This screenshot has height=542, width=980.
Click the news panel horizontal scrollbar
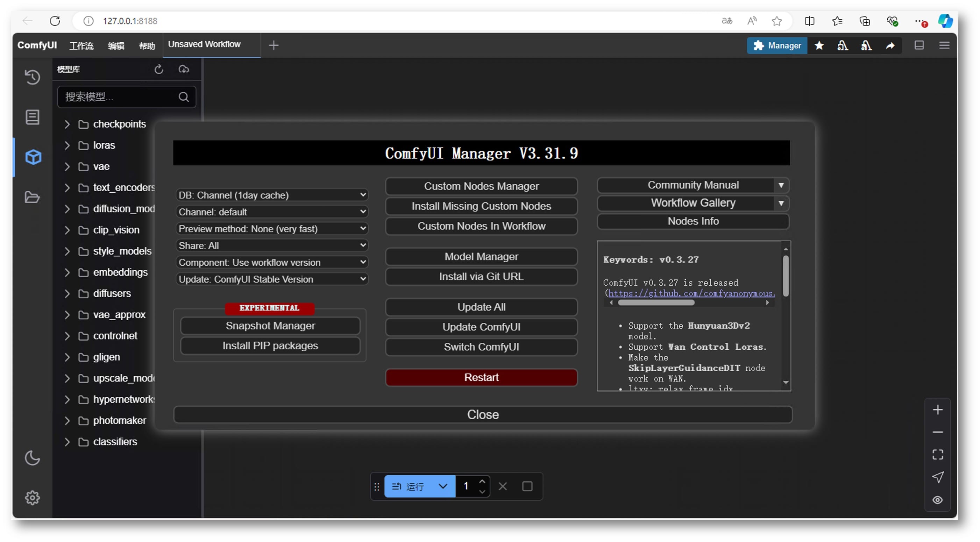coord(656,302)
